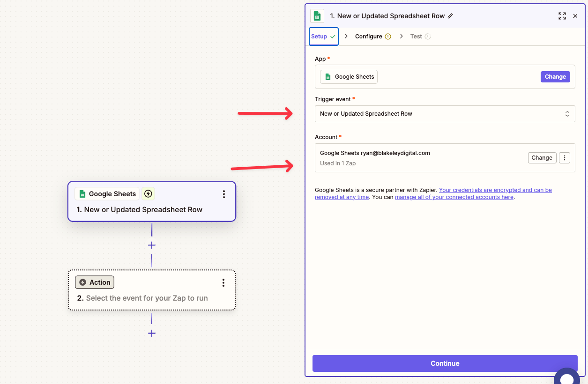This screenshot has width=588, height=384.
Task: Add a step between trigger and action
Action: [152, 245]
